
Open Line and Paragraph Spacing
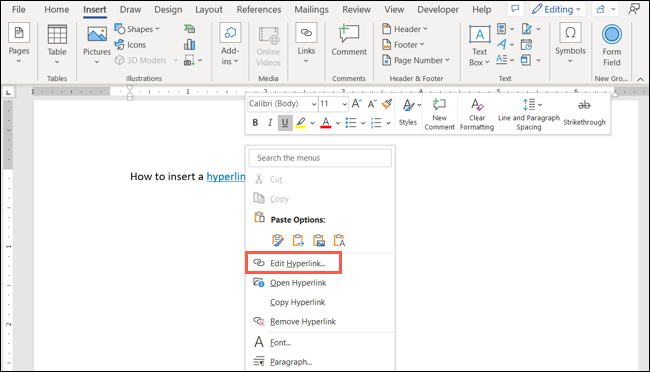point(529,114)
